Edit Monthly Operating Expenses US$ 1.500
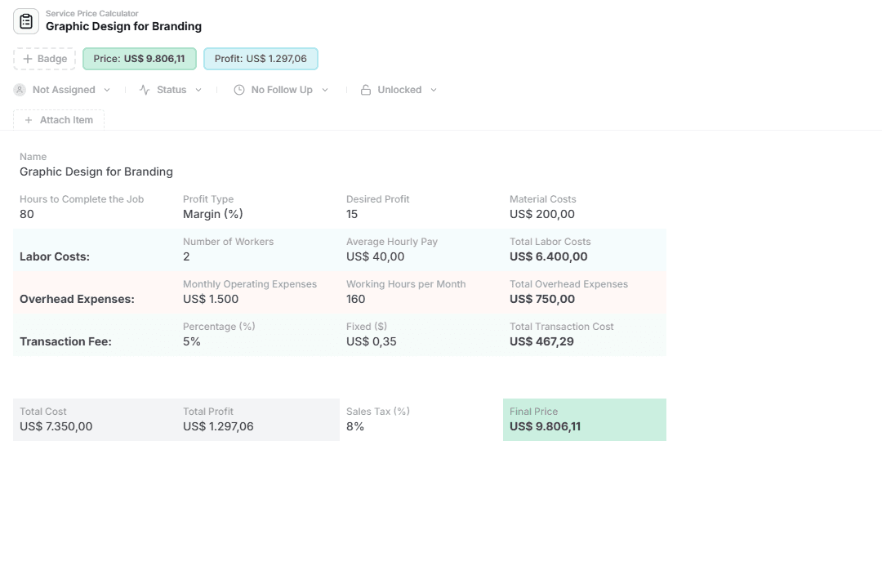Screen dimensions: 882x588 click(x=211, y=300)
